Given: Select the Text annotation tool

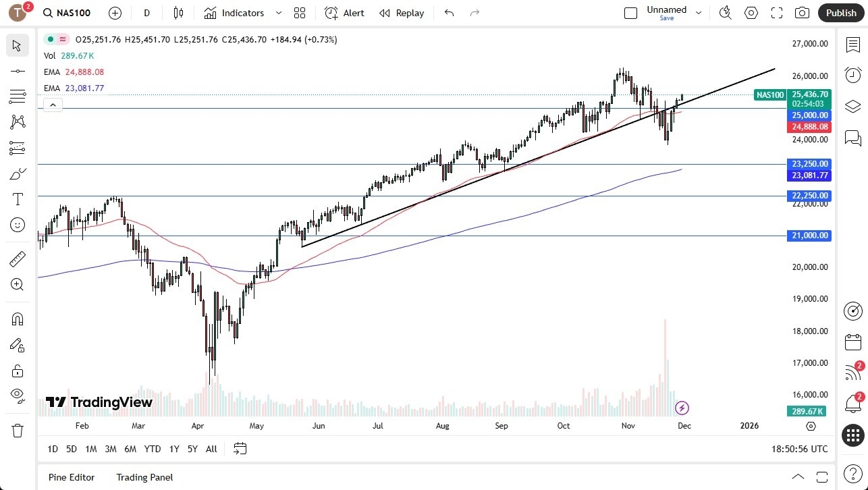Looking at the screenshot, I should (x=17, y=198).
